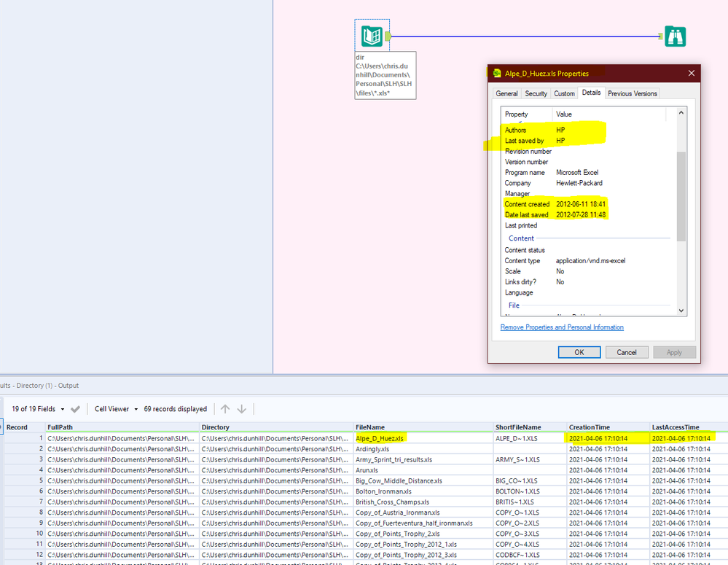Click scroll down arrow in Details list
728x565 pixels.
click(x=681, y=311)
